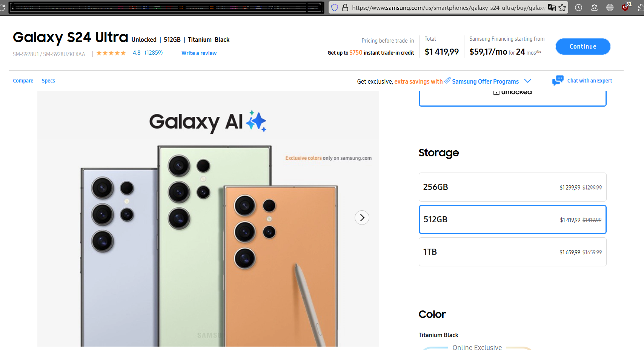Viewport: 644px width, 350px height.
Task: Click the Samsung Offer Programs tag icon
Action: coord(447,80)
